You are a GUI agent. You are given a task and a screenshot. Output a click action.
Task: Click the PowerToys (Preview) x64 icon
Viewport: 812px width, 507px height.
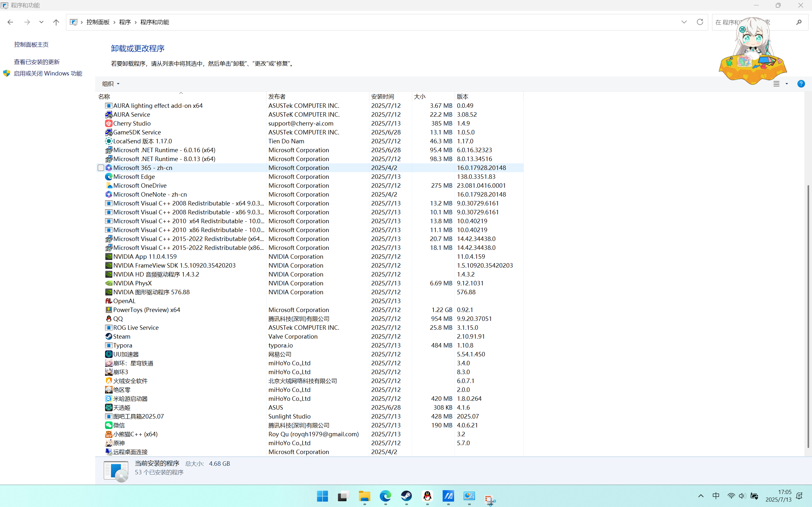click(109, 310)
